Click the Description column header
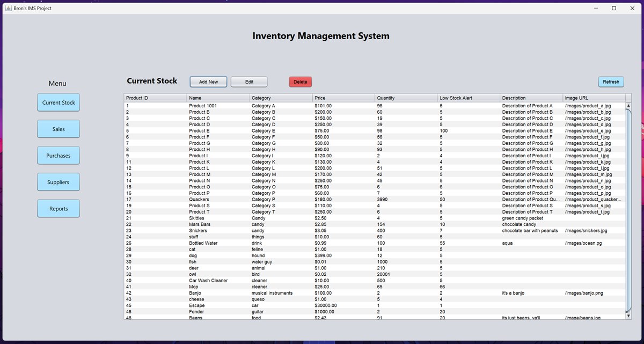 pyautogui.click(x=531, y=98)
